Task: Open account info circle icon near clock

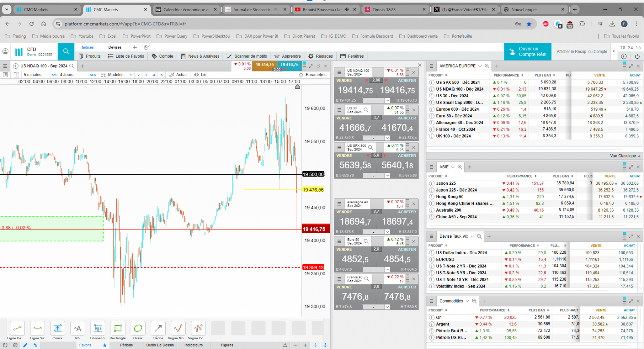Action: pyautogui.click(x=624, y=56)
